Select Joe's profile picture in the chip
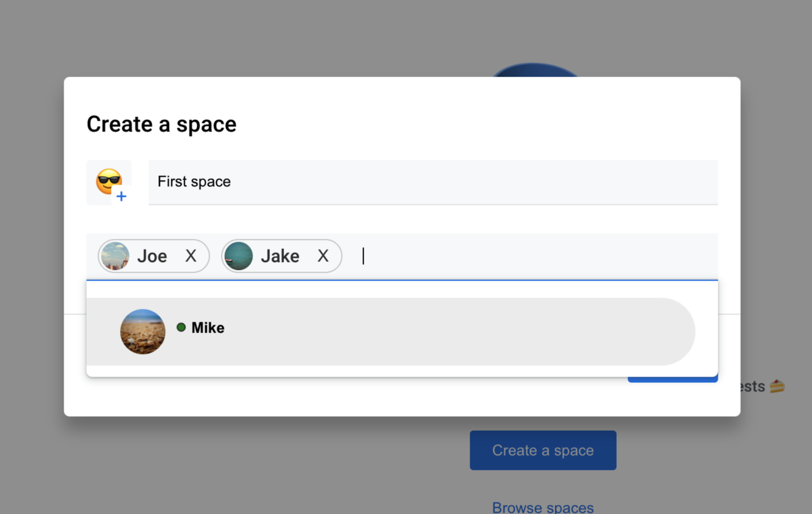The height and width of the screenshot is (514, 812). [x=115, y=256]
